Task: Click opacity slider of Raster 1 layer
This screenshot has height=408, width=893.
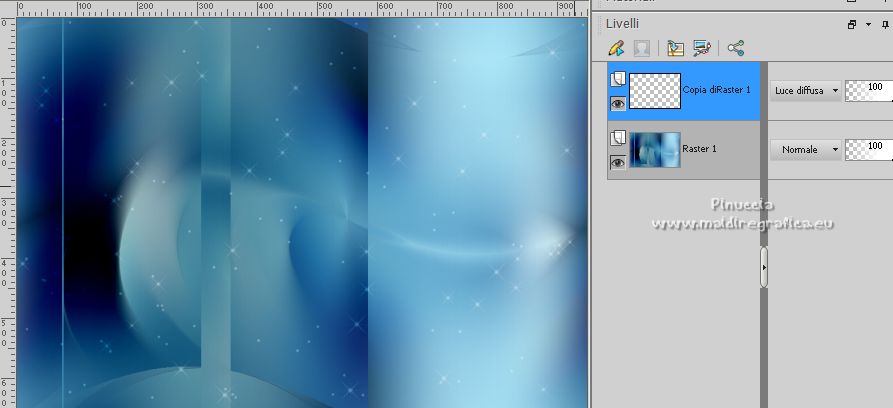Action: tap(869, 149)
